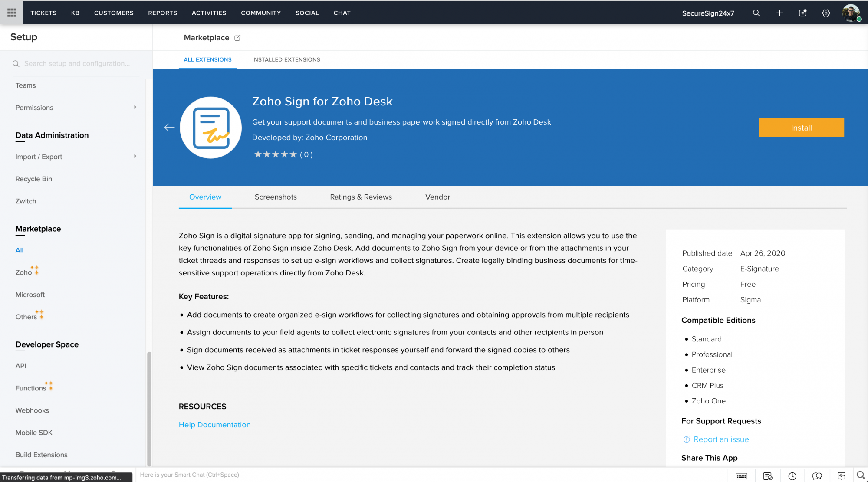Click the five-star rating display
868x482 pixels.
point(275,154)
